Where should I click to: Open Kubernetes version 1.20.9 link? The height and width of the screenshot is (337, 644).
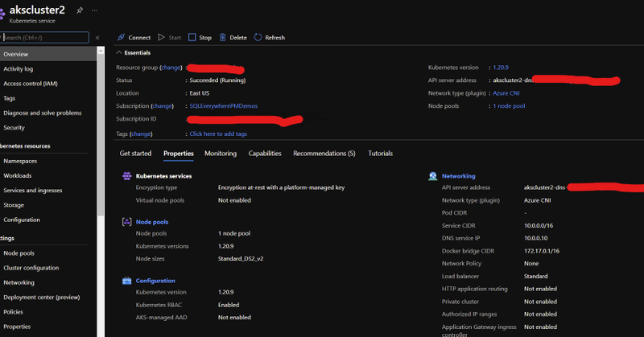click(501, 68)
